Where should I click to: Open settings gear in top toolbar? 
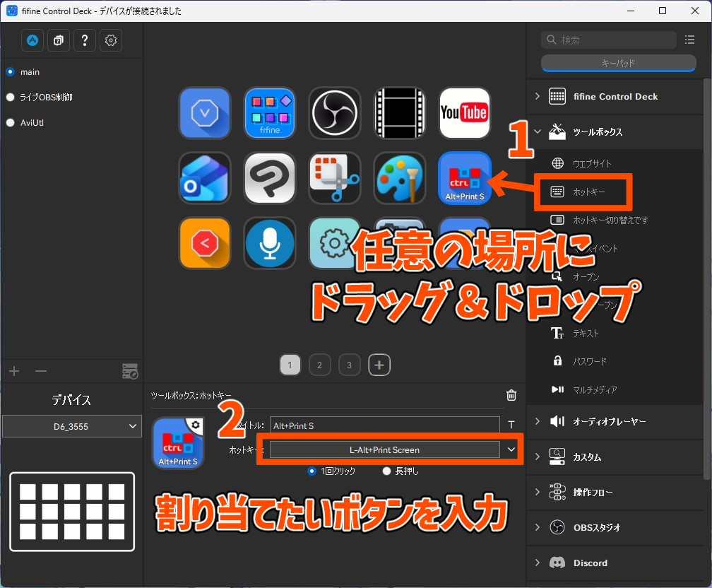(110, 41)
